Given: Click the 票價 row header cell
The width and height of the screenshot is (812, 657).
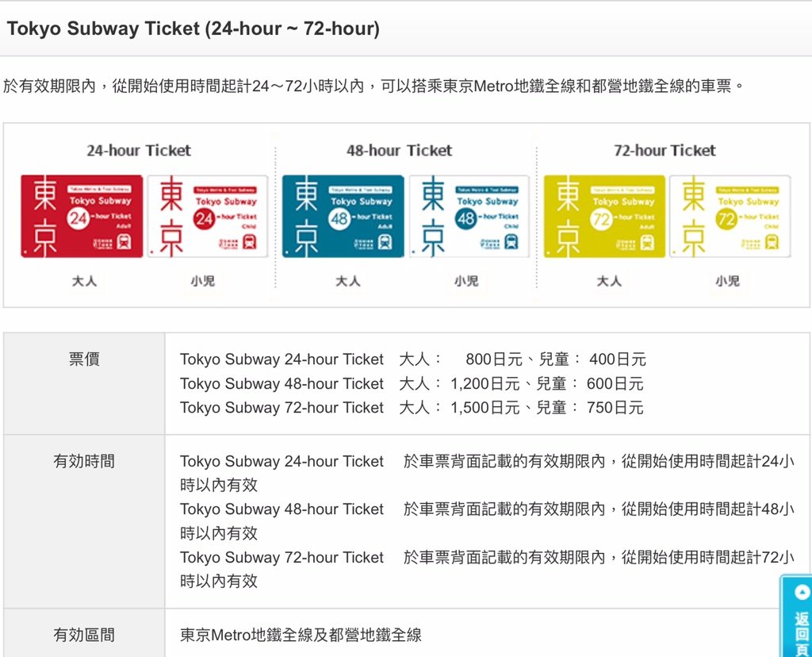Looking at the screenshot, I should pyautogui.click(x=84, y=383).
